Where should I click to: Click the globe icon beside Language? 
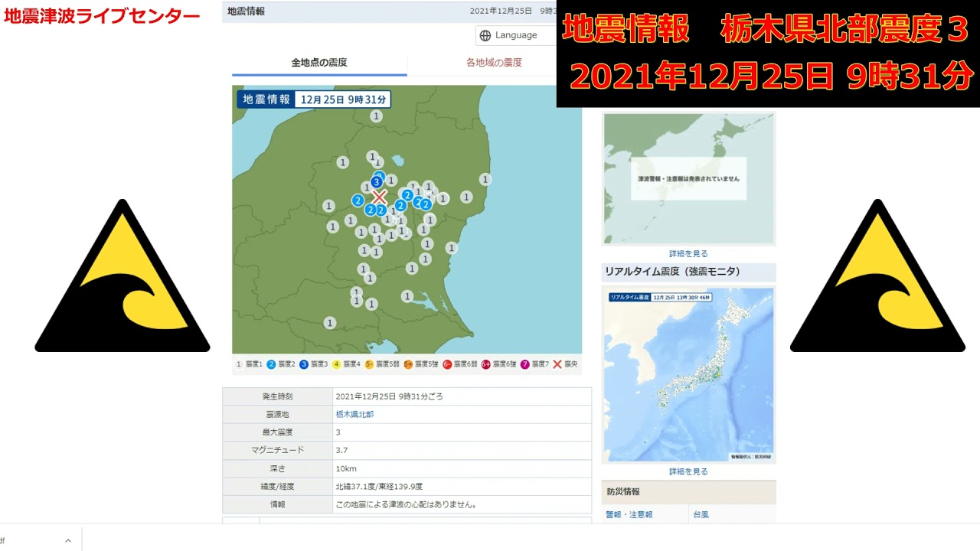click(x=485, y=35)
